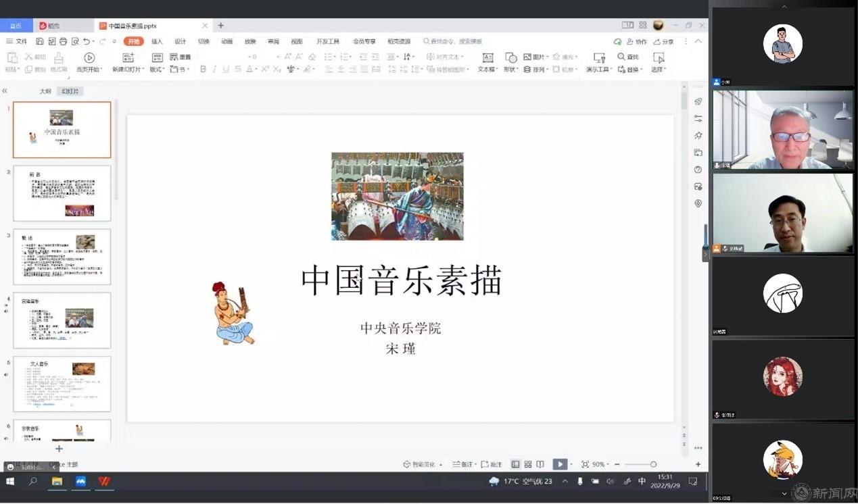The width and height of the screenshot is (858, 504).
Task: Click the zoom slider handle
Action: (x=652, y=464)
